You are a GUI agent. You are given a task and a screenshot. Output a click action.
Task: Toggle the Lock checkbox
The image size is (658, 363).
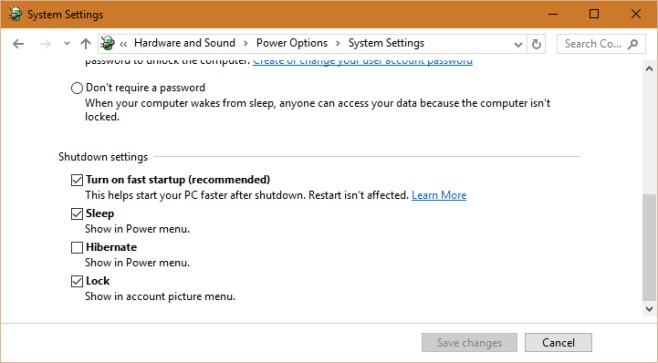(77, 281)
